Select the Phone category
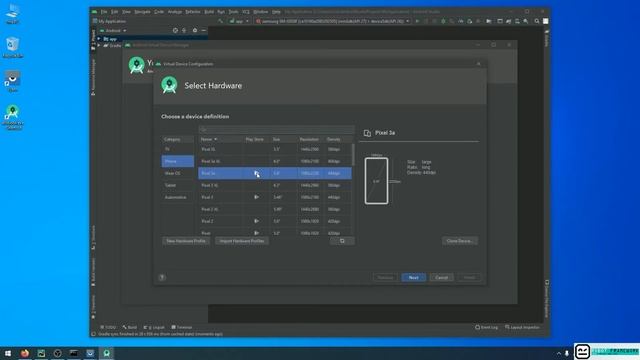Viewport: 640px width, 360px height. point(178,161)
